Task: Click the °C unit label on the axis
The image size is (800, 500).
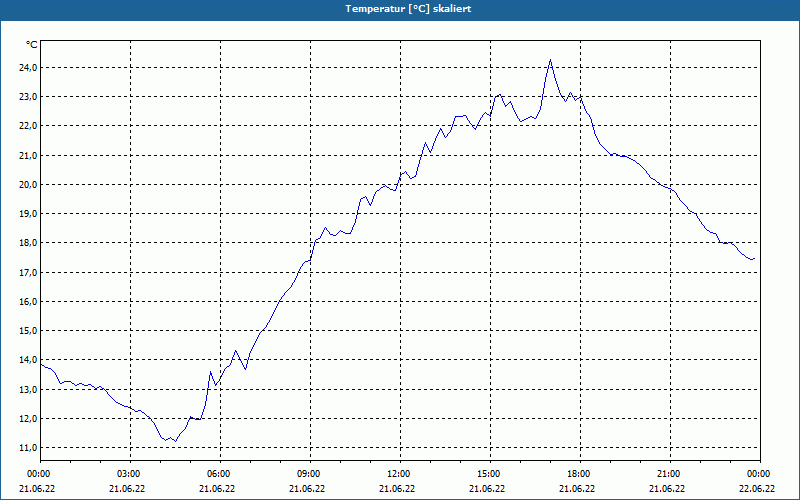Action: click(x=32, y=45)
